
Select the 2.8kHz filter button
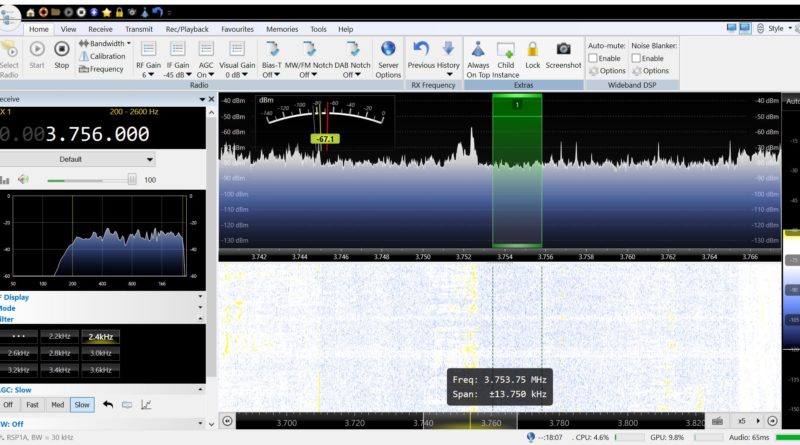pos(60,353)
